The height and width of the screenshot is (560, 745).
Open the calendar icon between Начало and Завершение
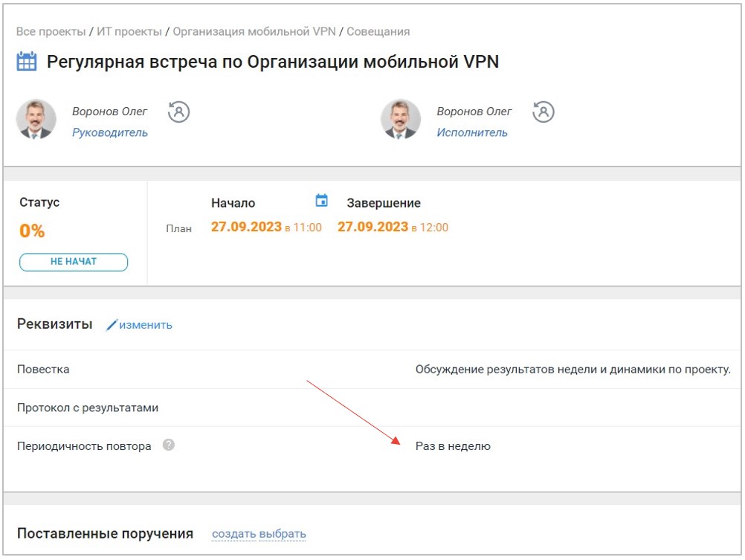[321, 201]
